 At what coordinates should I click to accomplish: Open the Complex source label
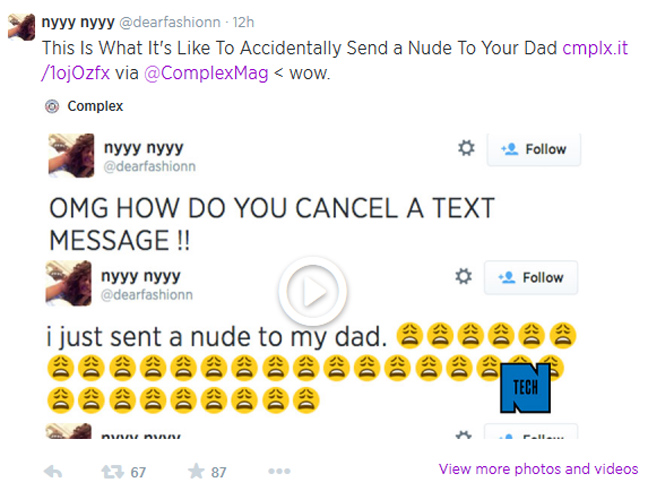click(x=95, y=106)
